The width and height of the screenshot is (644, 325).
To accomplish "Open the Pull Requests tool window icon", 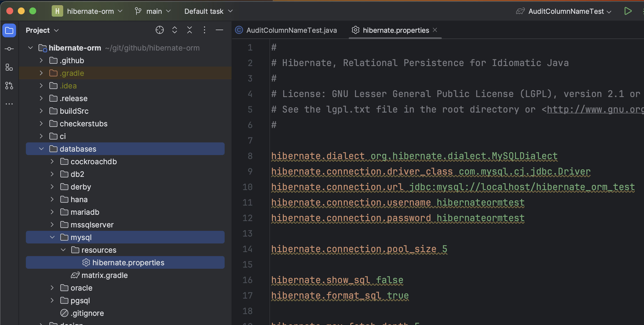I will 9,86.
